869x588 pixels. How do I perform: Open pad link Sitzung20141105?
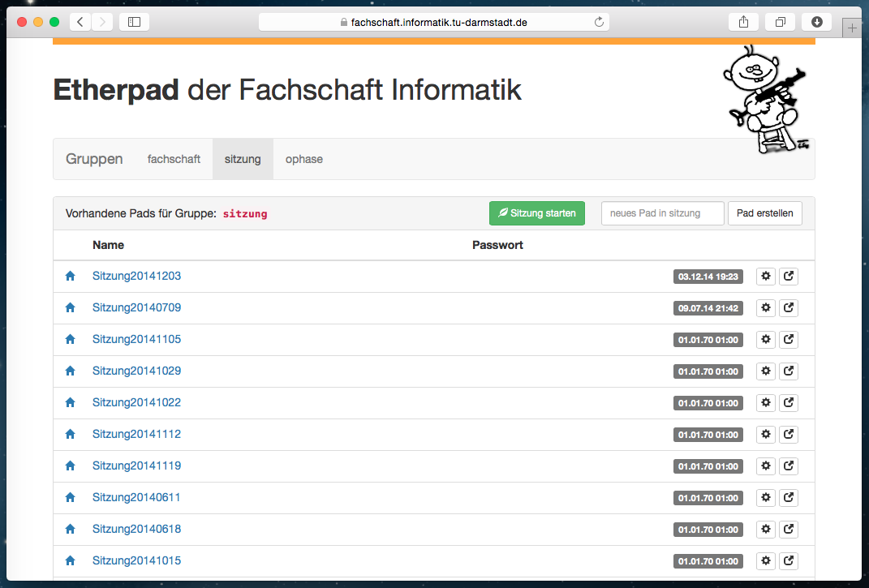coord(136,339)
